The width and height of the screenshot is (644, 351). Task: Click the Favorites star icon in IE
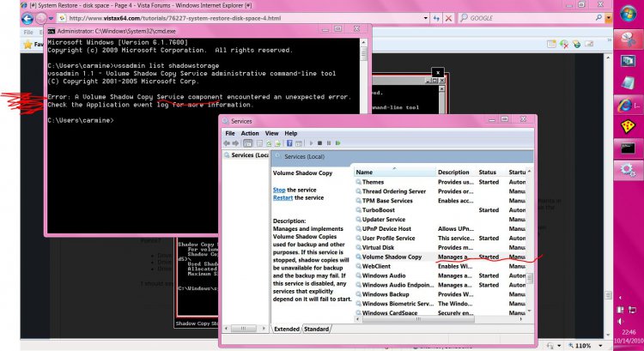(x=27, y=44)
